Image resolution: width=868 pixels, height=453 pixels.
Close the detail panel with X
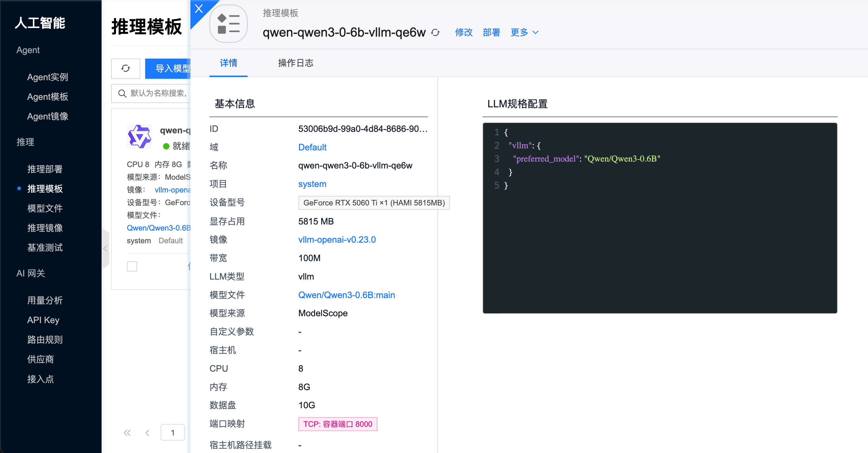tap(199, 8)
